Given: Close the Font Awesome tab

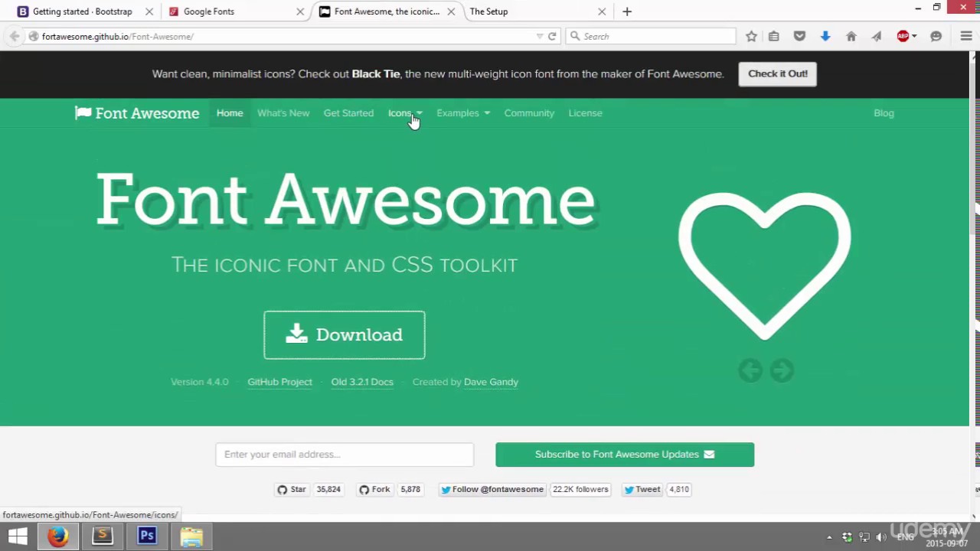Looking at the screenshot, I should pyautogui.click(x=451, y=11).
